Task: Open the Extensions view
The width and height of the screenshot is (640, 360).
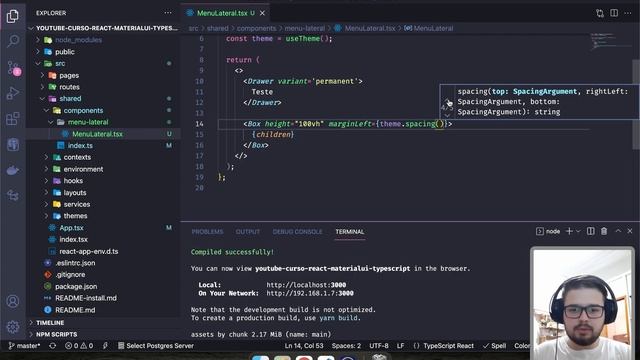Action: click(x=13, y=119)
